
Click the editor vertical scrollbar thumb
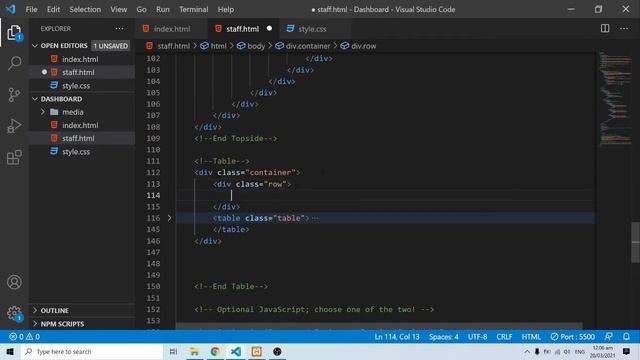point(636,242)
